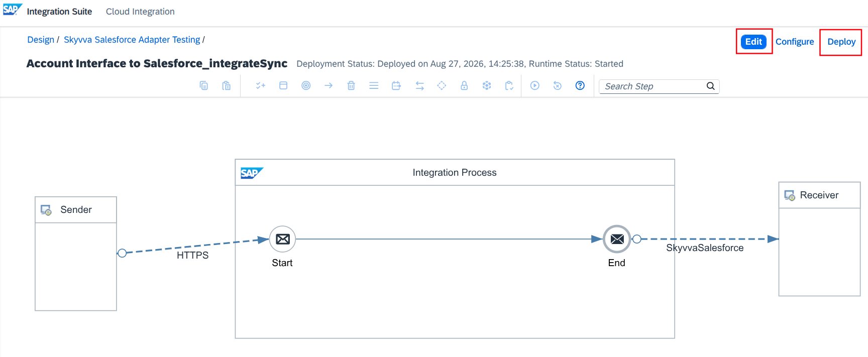The image size is (868, 357).
Task: Click the connector arrow tool icon
Action: pyautogui.click(x=329, y=85)
